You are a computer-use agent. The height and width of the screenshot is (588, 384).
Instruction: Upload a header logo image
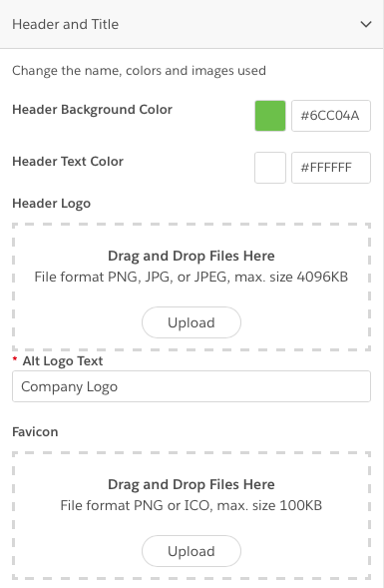pyautogui.click(x=192, y=322)
